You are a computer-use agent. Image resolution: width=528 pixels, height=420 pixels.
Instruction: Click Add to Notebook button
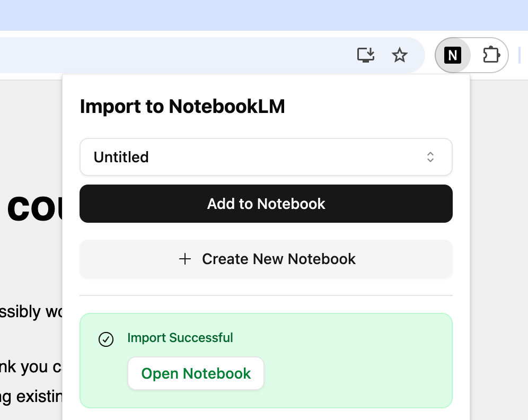coord(266,204)
